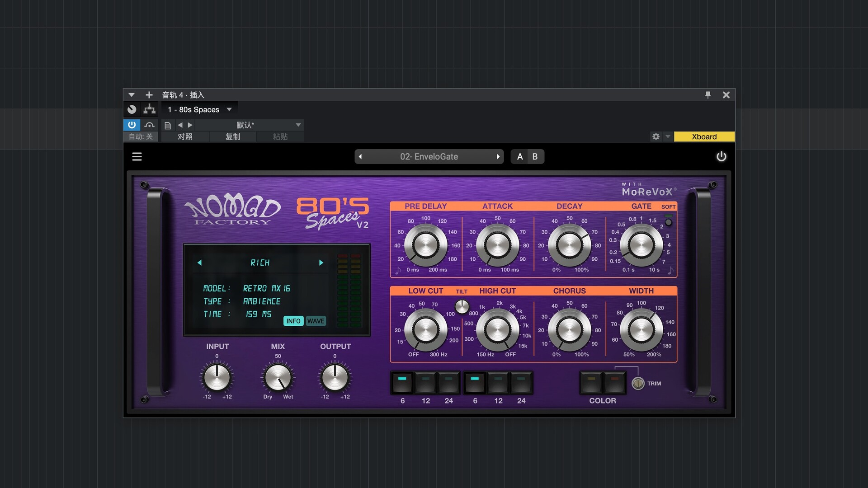Close the plugin window
The height and width of the screenshot is (488, 868).
[726, 95]
